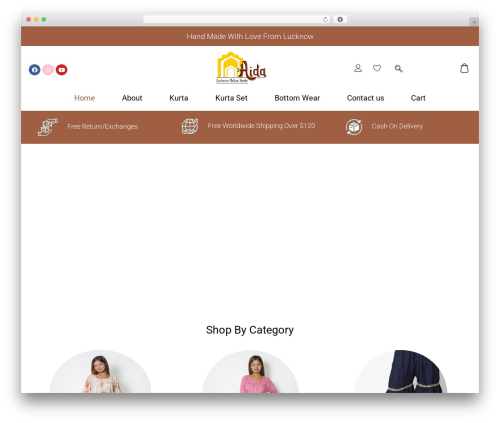Open the pink kurta category thumbnail
Viewport: 500px width, 423px height.
(x=250, y=371)
